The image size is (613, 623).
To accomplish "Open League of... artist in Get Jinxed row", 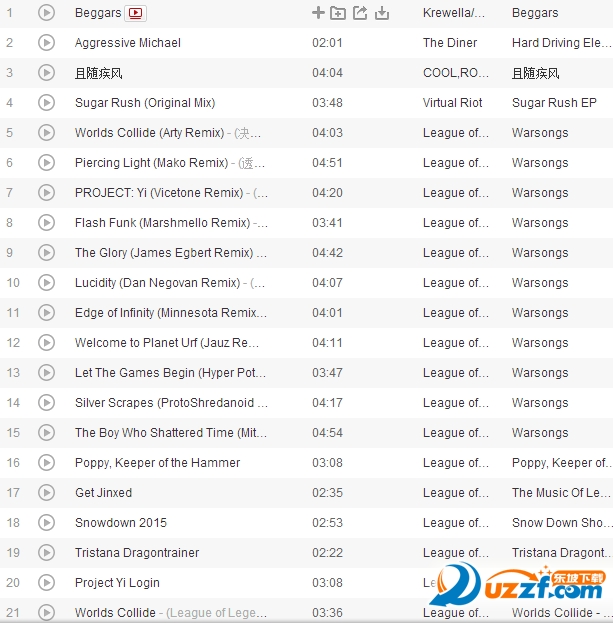I will coord(456,493).
